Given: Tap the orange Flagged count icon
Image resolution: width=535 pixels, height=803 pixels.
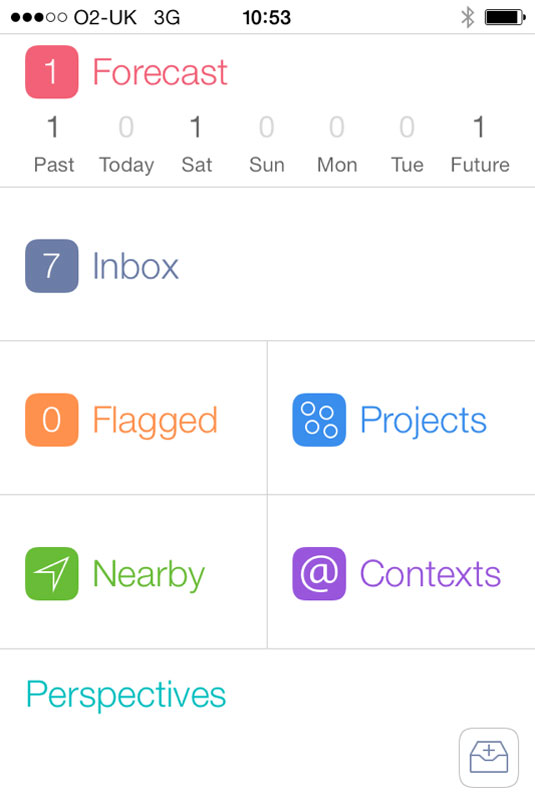Looking at the screenshot, I should click(x=52, y=420).
